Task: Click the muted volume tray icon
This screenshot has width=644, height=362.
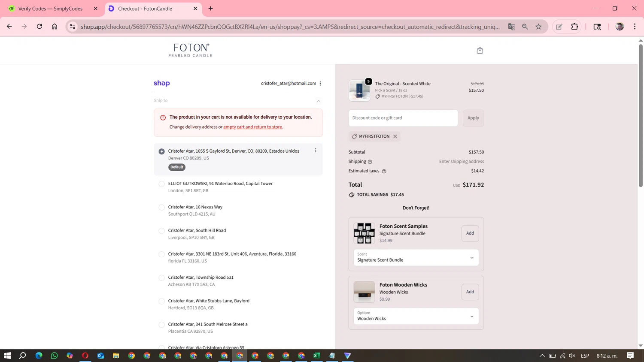Action: (x=572, y=356)
